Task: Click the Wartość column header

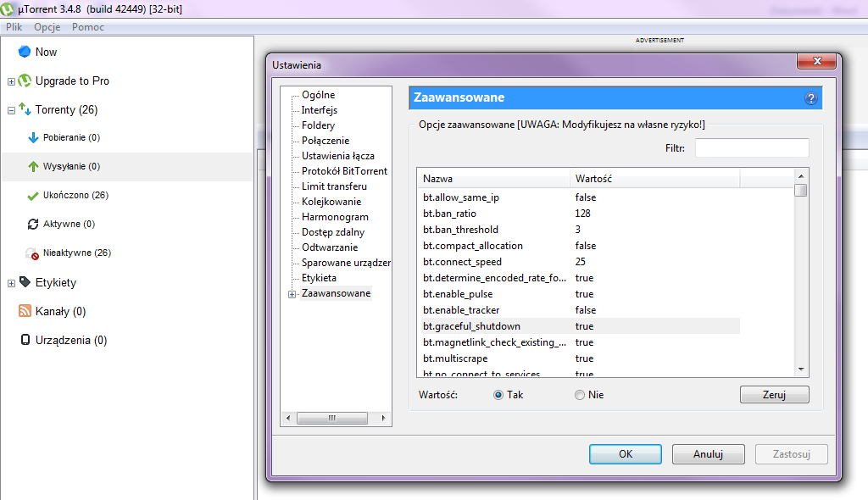Action: point(655,179)
